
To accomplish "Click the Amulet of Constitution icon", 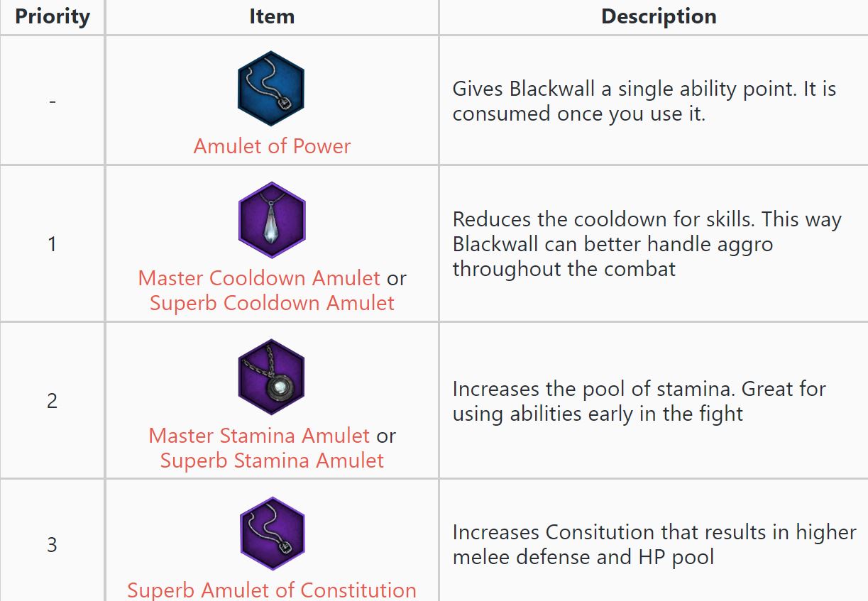I will click(x=271, y=534).
